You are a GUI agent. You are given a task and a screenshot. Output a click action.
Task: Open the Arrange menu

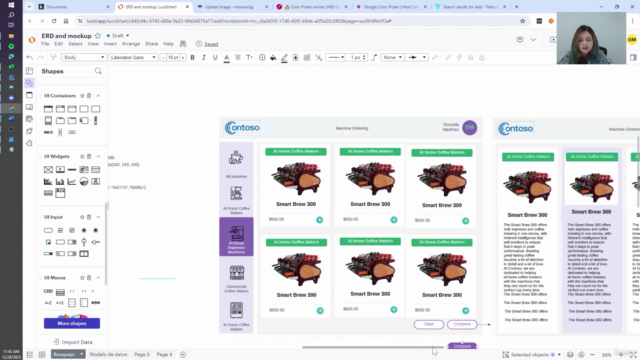pyautogui.click(x=131, y=44)
